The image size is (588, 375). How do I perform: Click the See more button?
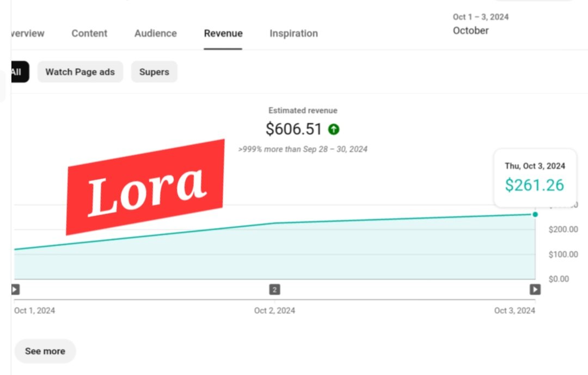pos(45,351)
